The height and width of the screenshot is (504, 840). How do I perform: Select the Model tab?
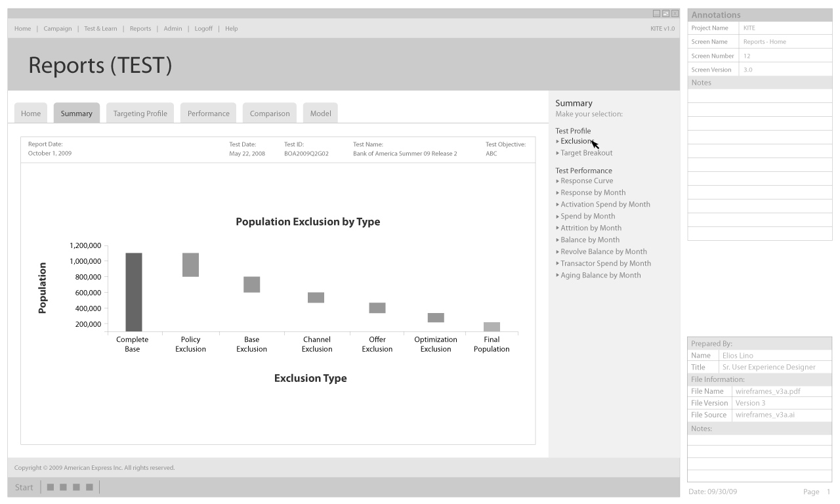320,114
